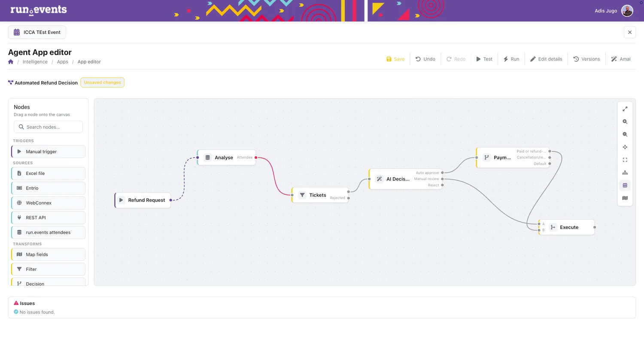The image size is (644, 362).
Task: Open the Amal assistant
Action: point(621,59)
